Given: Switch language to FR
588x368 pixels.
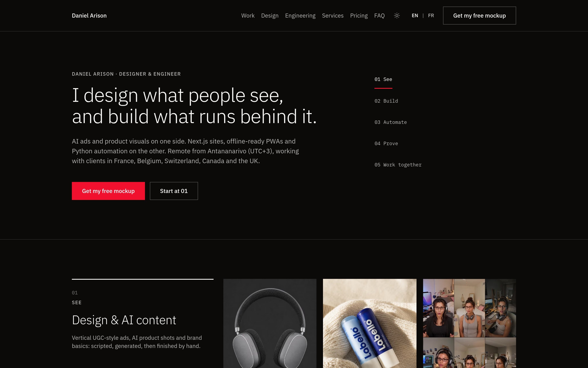Looking at the screenshot, I should (431, 16).
